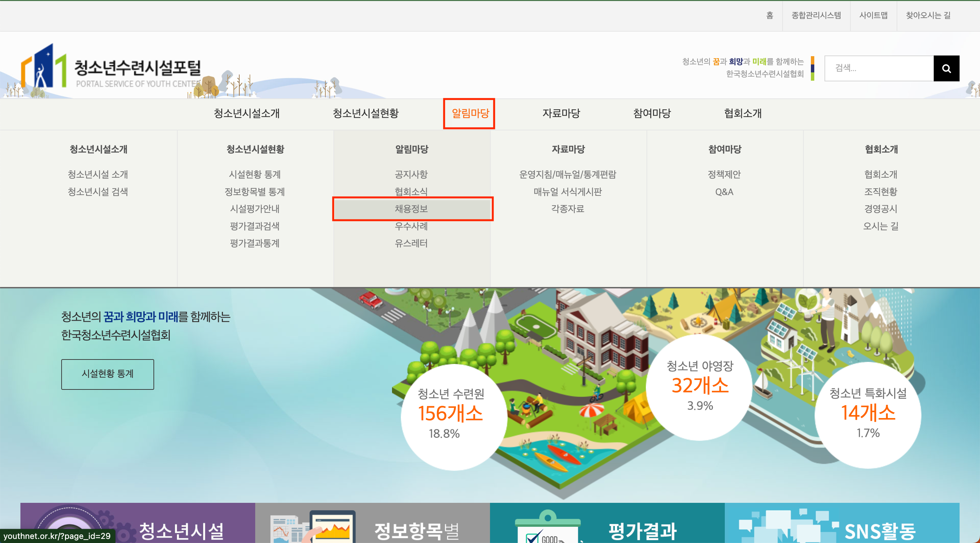
Task: Expand the 협회소개 top navigation menu
Action: (x=742, y=113)
